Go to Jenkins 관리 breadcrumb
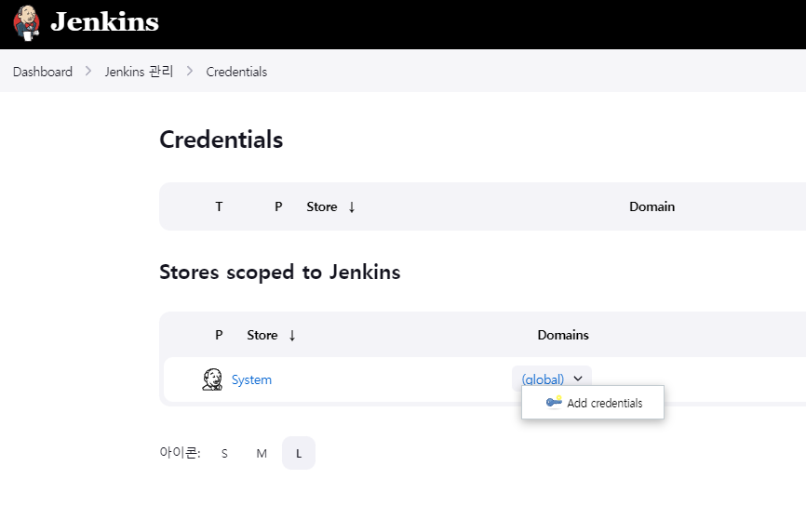 (x=139, y=72)
